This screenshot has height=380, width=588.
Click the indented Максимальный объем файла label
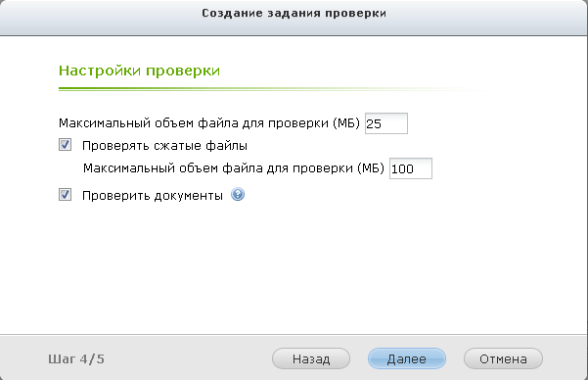[234, 168]
